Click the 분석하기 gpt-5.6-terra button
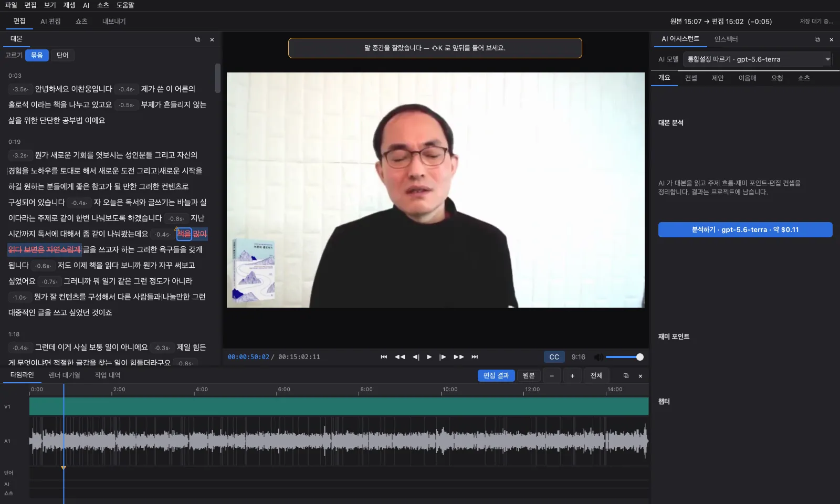The width and height of the screenshot is (840, 504). pyautogui.click(x=745, y=230)
